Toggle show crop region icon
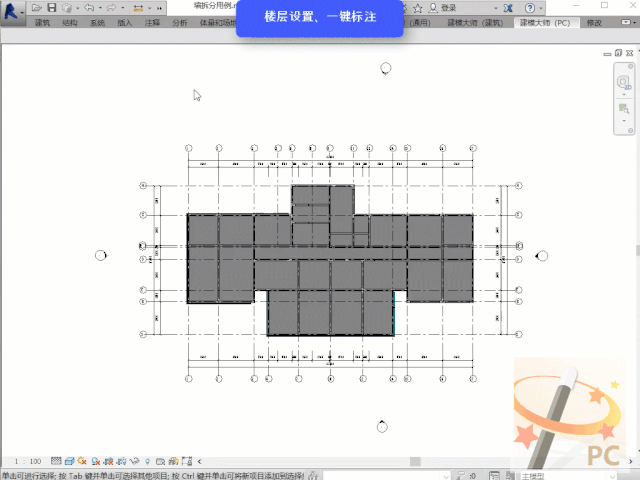This screenshot has width=640, height=480. point(121,462)
